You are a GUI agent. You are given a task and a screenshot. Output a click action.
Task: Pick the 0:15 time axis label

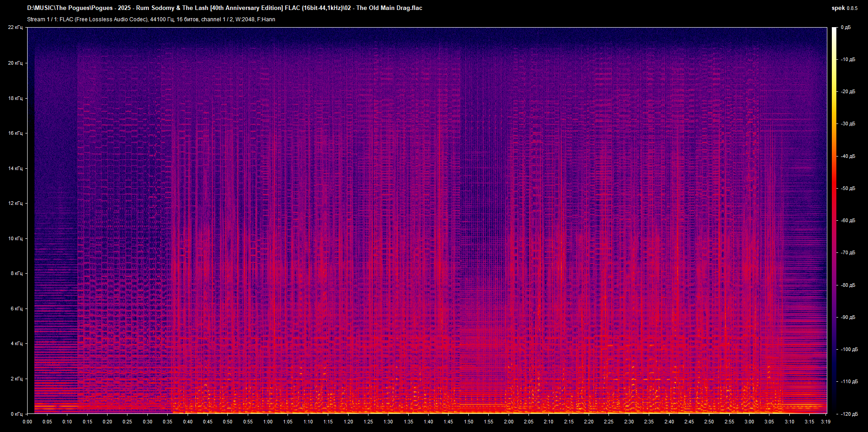pyautogui.click(x=87, y=422)
